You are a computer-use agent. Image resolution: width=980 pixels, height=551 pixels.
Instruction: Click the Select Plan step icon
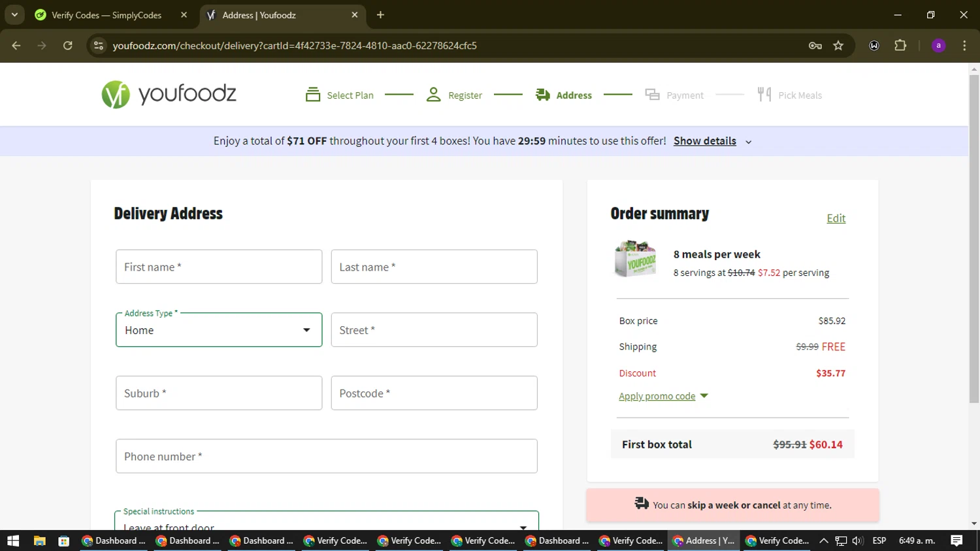[x=313, y=95]
